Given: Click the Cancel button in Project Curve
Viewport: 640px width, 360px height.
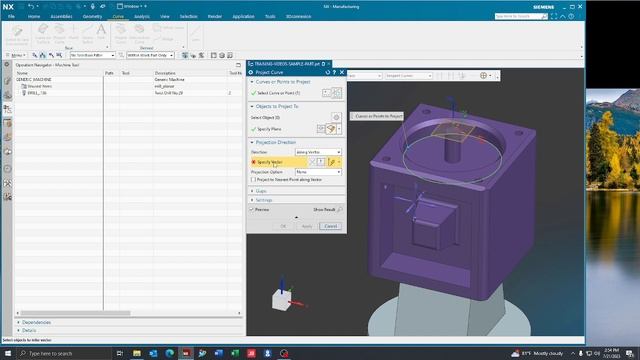Looking at the screenshot, I should click(331, 226).
